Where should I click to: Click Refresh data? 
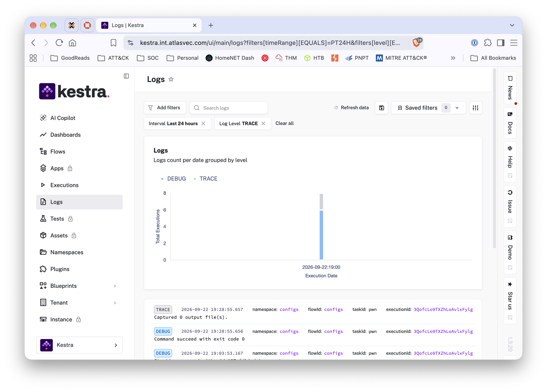coord(351,108)
